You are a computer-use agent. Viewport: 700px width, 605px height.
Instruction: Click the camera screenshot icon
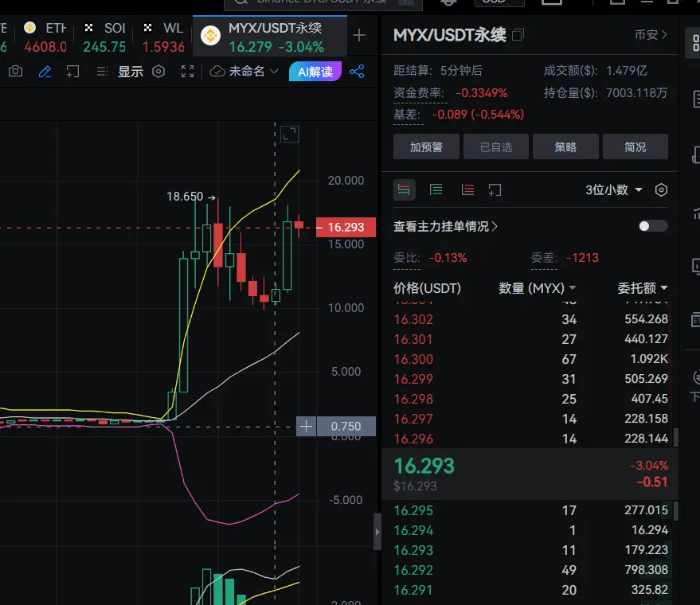coord(16,72)
